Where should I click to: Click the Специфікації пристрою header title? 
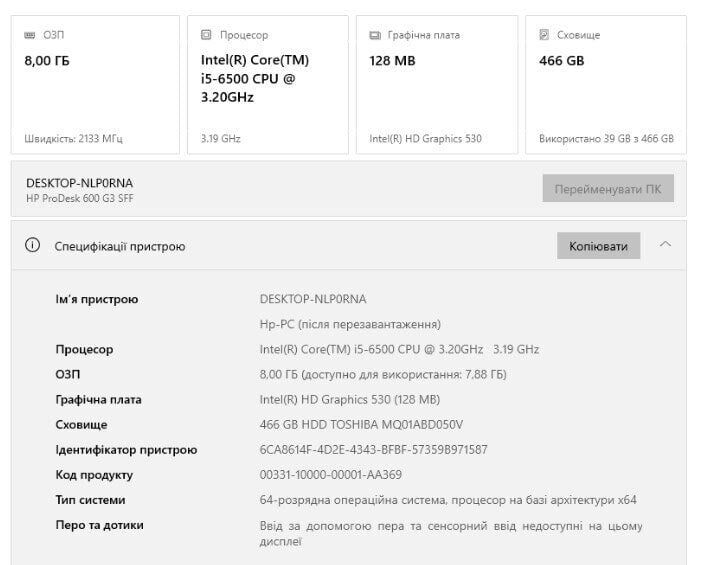tap(120, 246)
